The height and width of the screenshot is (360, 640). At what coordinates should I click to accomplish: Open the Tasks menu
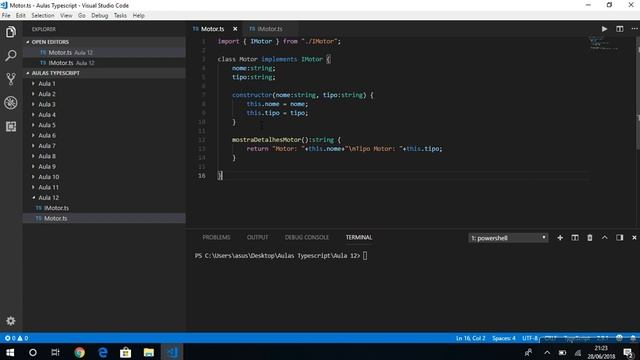[120, 16]
